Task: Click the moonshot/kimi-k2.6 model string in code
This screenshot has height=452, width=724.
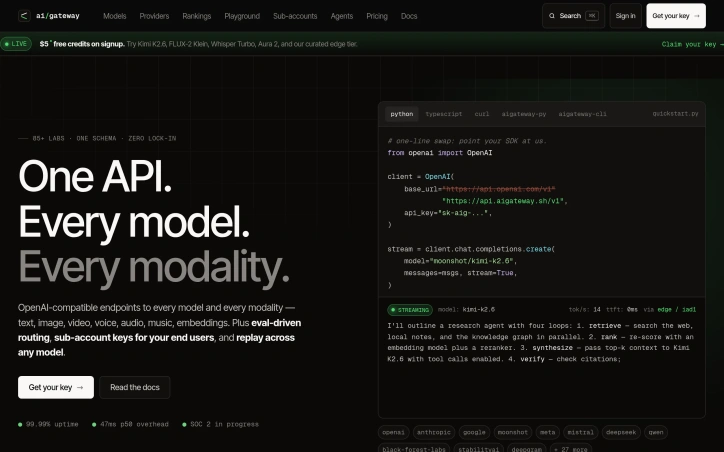Action: tap(471, 261)
